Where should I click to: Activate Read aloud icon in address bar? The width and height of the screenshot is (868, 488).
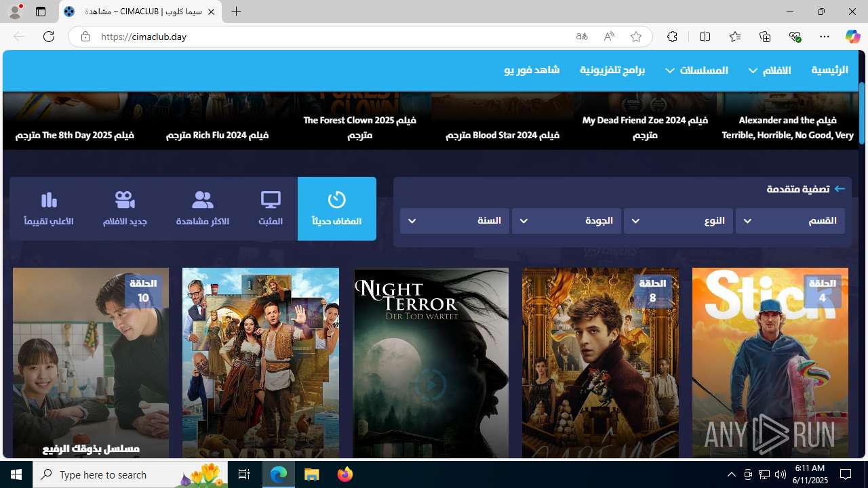click(x=609, y=37)
